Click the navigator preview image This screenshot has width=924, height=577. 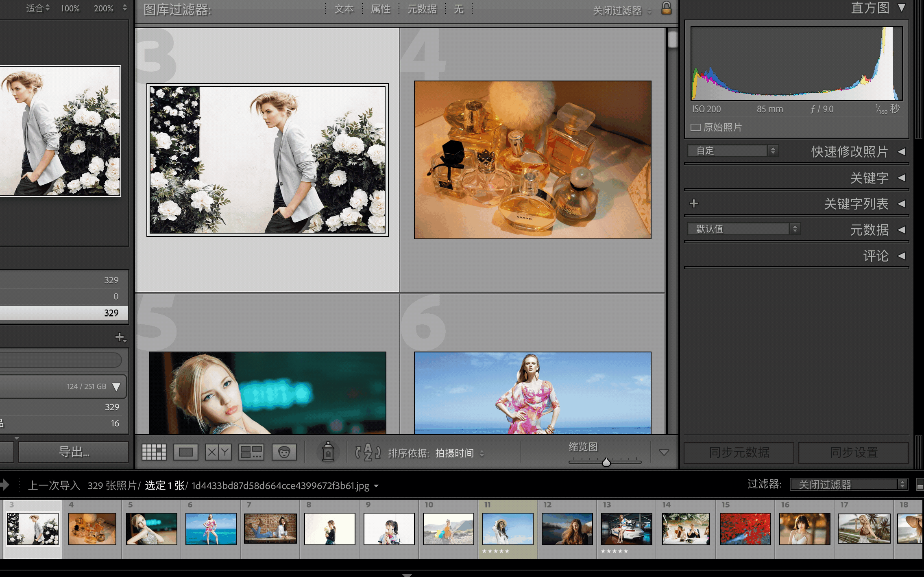pos(60,131)
